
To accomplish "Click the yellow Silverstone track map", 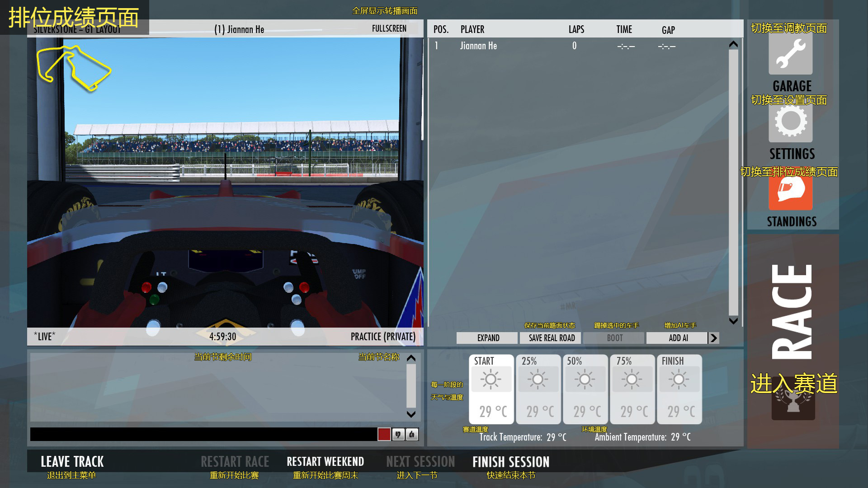I will click(x=74, y=68).
